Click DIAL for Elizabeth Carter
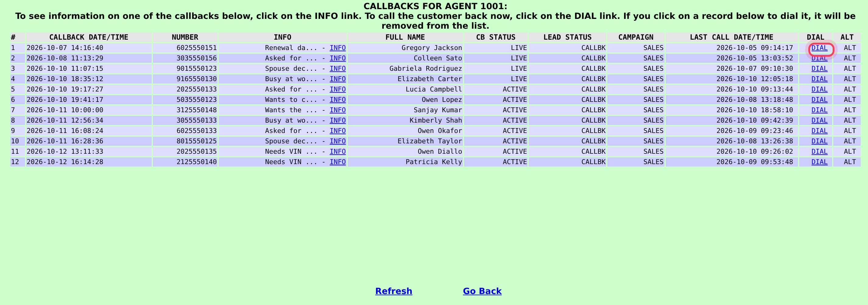 pyautogui.click(x=819, y=79)
